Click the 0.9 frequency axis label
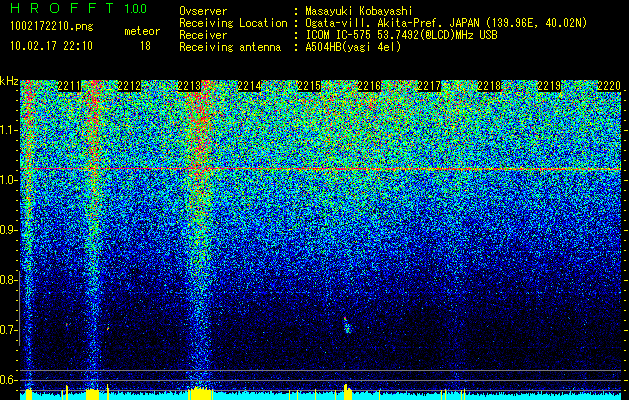Viewport: 629px width, 400px height. [x=9, y=230]
